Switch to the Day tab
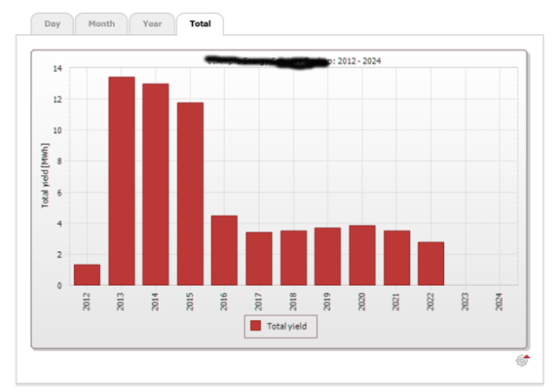This screenshot has height=392, width=556. (x=52, y=23)
